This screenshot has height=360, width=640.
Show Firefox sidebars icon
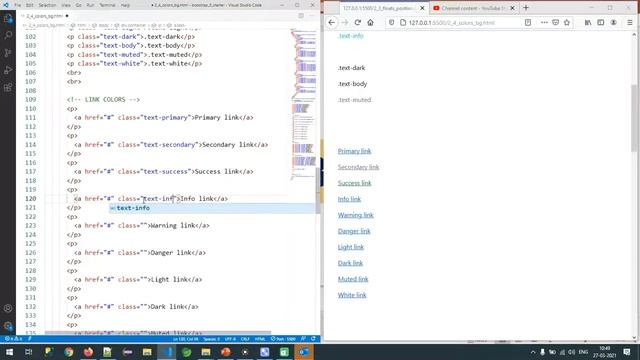(x=601, y=22)
